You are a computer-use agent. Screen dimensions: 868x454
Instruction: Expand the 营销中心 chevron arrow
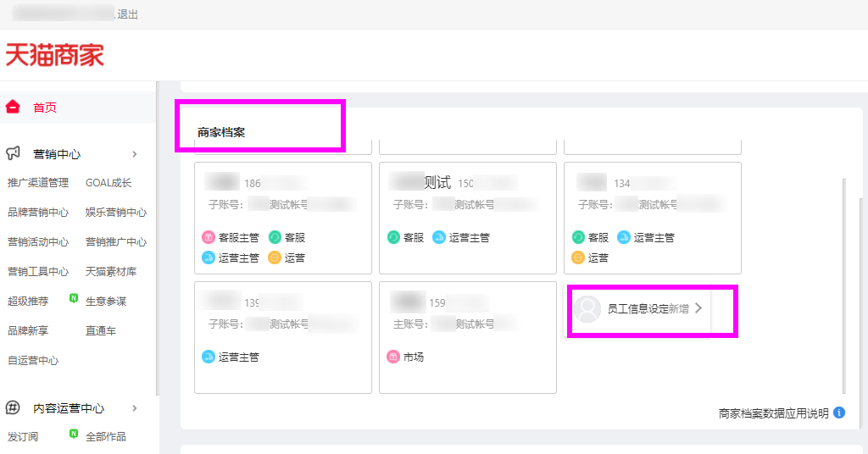coord(135,154)
